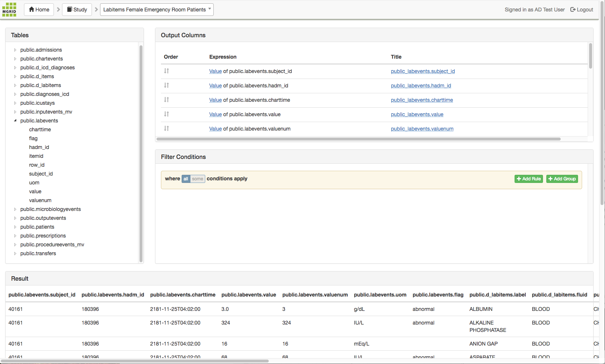Reorder icon for labevents.value output column
This screenshot has width=605, height=364.
coord(166,114)
